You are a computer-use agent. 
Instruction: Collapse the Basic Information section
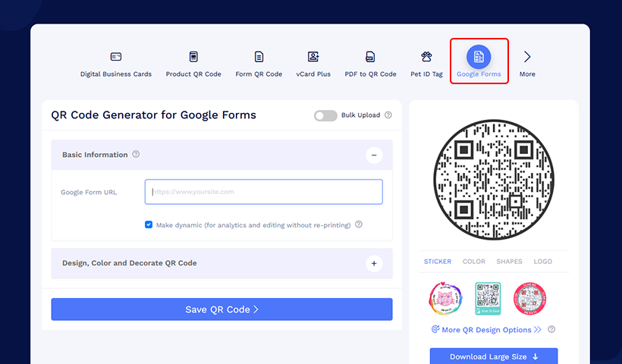[374, 155]
